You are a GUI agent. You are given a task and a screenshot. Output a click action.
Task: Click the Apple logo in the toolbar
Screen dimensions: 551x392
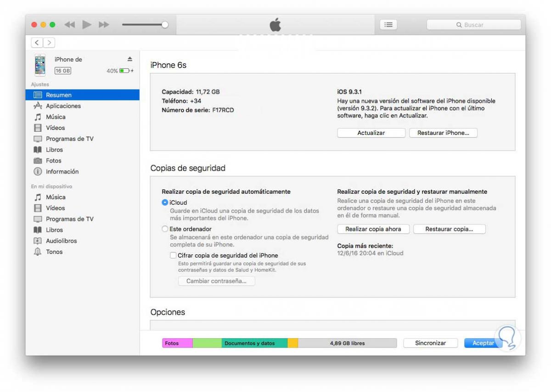(x=275, y=25)
